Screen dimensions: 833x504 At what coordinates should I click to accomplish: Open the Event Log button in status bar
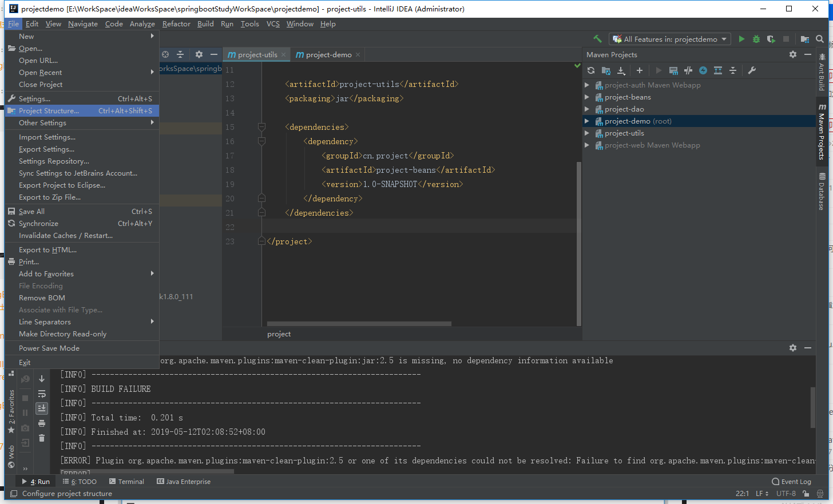791,482
